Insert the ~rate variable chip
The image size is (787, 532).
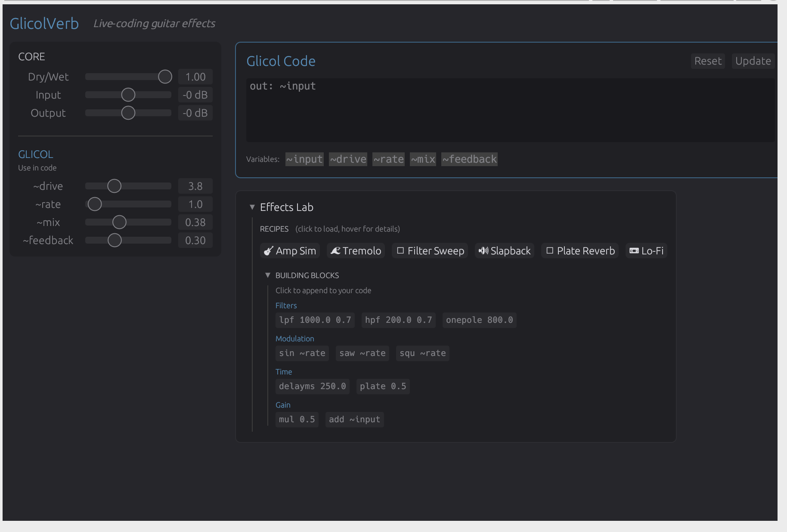(x=388, y=159)
